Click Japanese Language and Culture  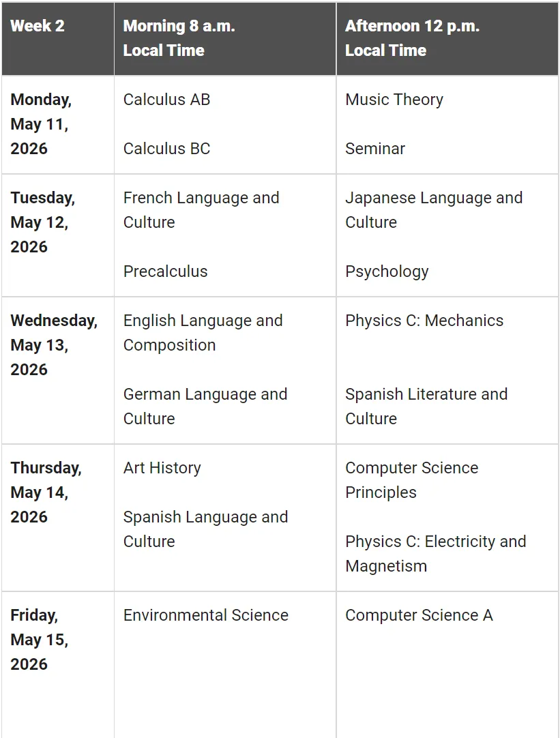433,210
